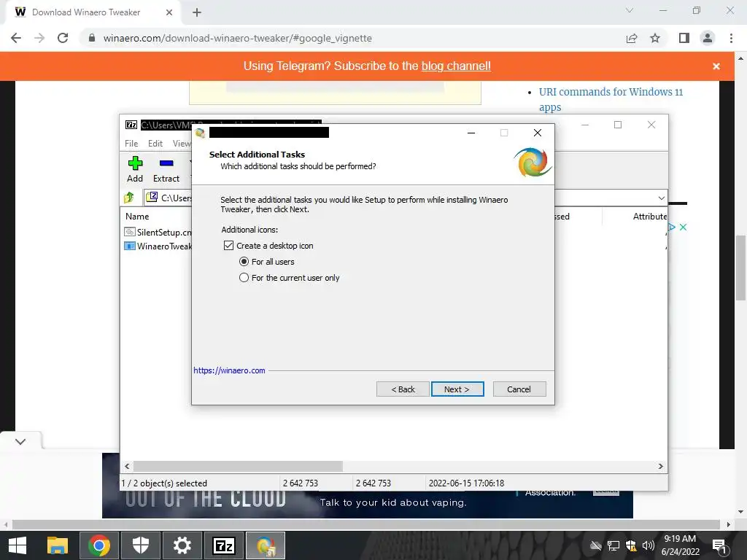747x560 pixels.
Task: Close the ad with the X icon
Action: click(x=683, y=227)
